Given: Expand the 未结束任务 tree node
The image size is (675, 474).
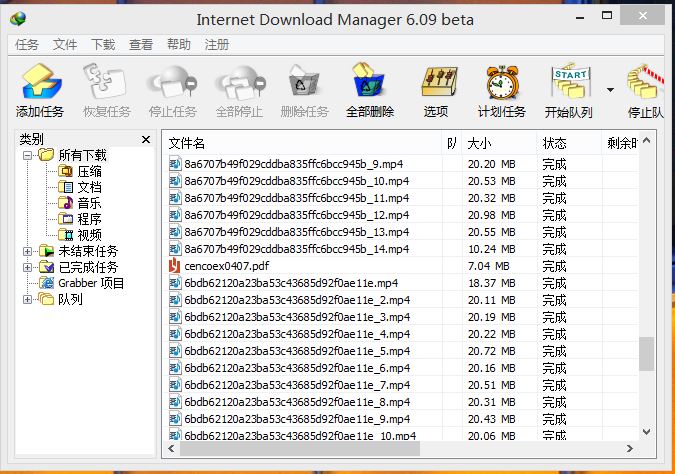Looking at the screenshot, I should click(27, 251).
